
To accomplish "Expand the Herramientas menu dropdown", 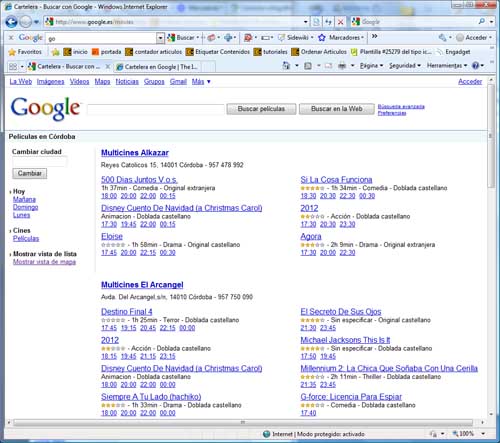I will click(465, 66).
